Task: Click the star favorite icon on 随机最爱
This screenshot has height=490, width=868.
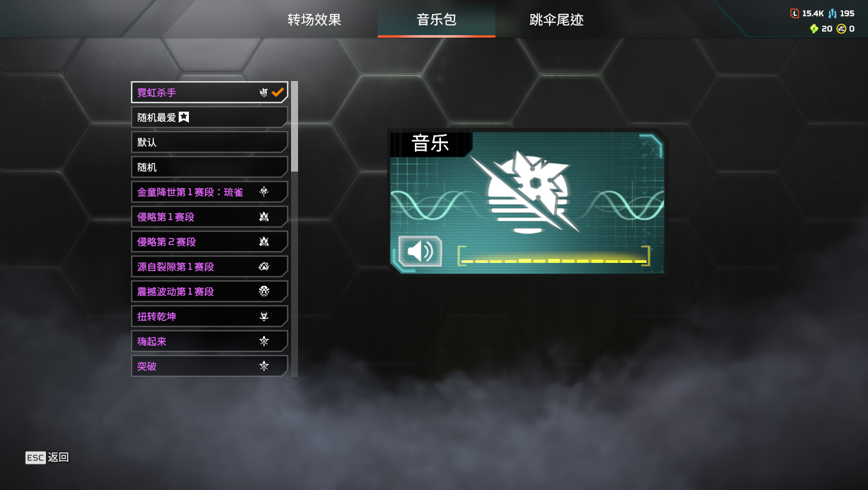Action: 184,117
